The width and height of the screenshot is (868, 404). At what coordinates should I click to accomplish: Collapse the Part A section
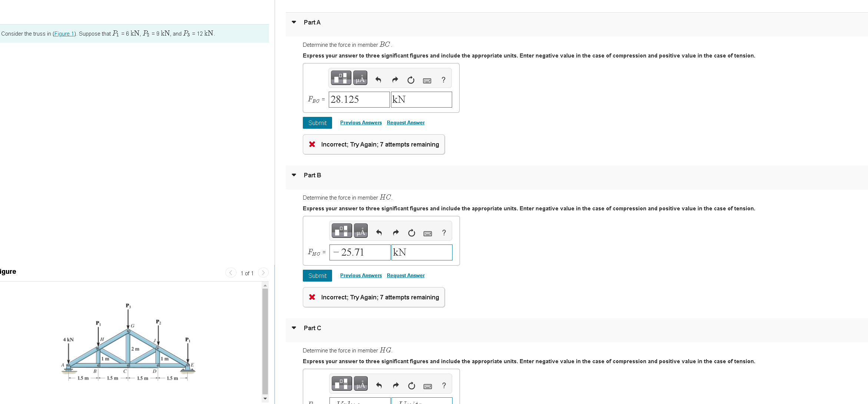(x=294, y=22)
